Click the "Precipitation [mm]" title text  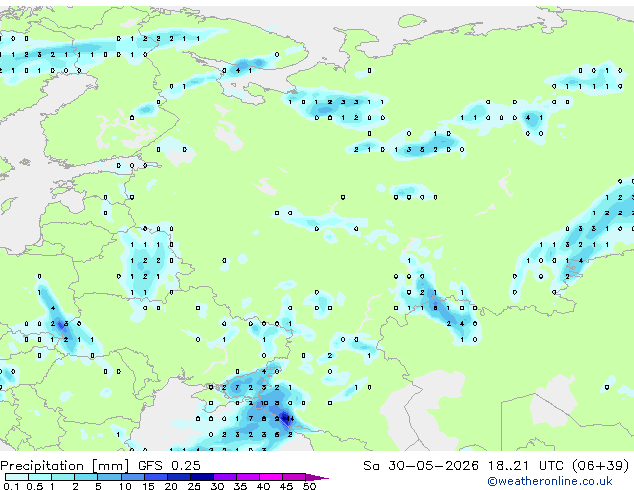[x=65, y=466]
